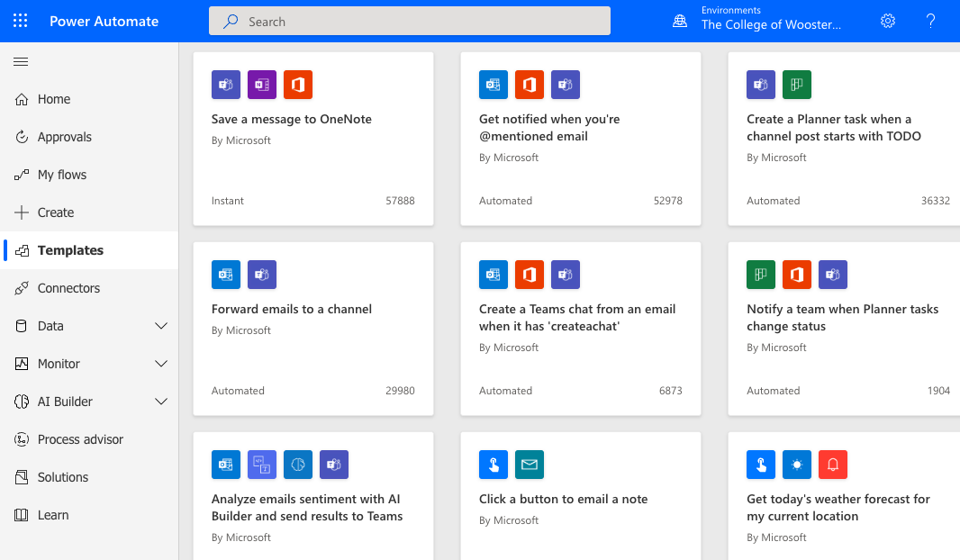
Task: Open the Office app launcher waffle icon
Action: [x=20, y=20]
